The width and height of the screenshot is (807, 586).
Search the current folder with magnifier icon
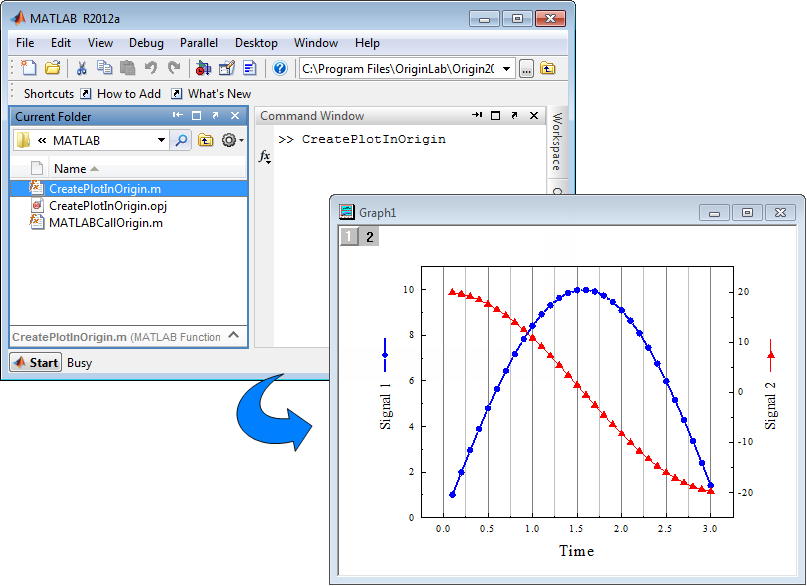point(181,141)
